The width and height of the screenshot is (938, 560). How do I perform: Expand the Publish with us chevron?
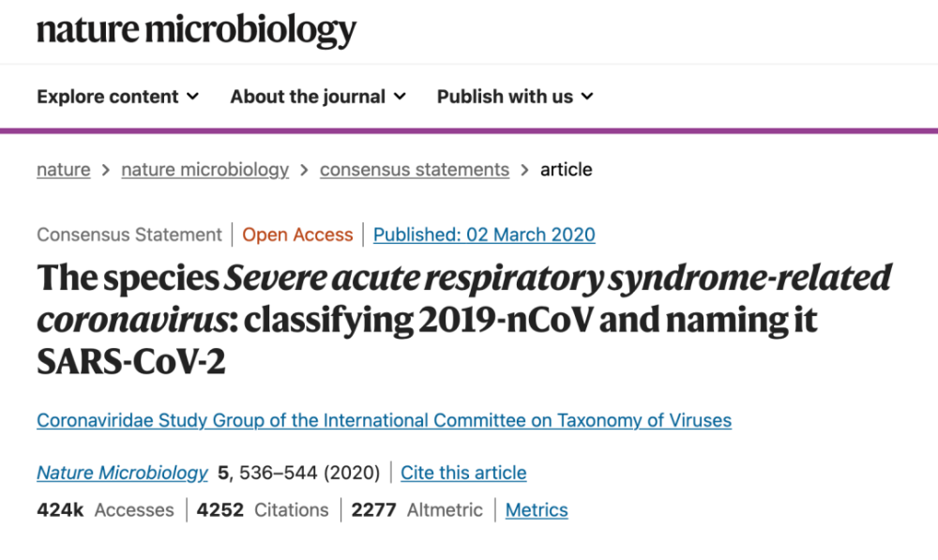click(x=587, y=97)
